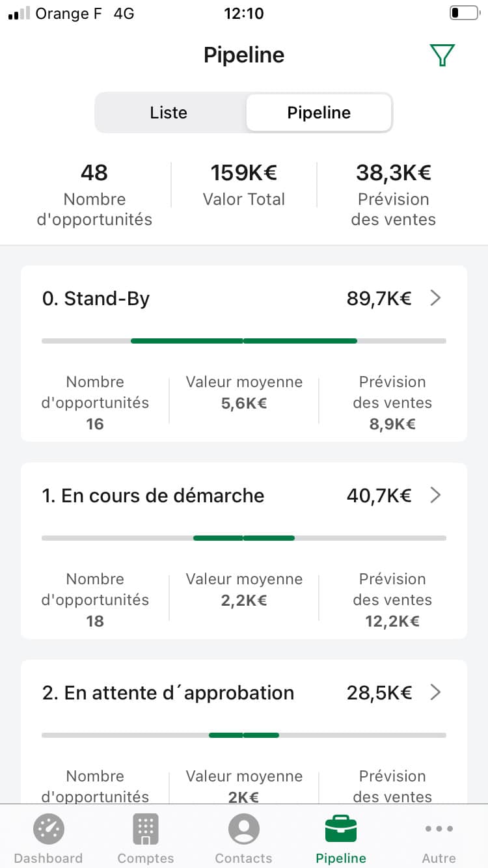Image resolution: width=488 pixels, height=868 pixels.
Task: Click the En cours de démarche progress bar
Action: pyautogui.click(x=244, y=538)
